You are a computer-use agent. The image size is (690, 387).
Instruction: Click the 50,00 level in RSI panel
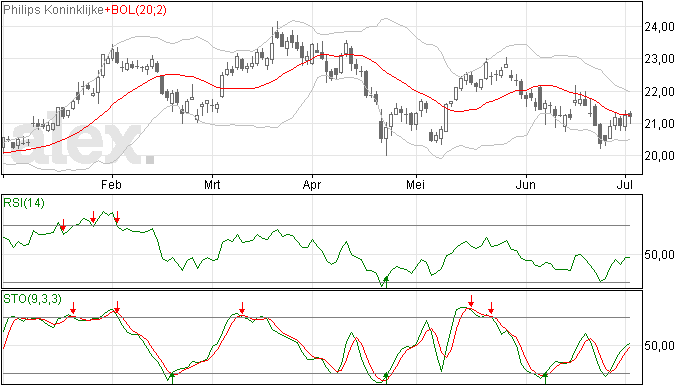pos(659,254)
